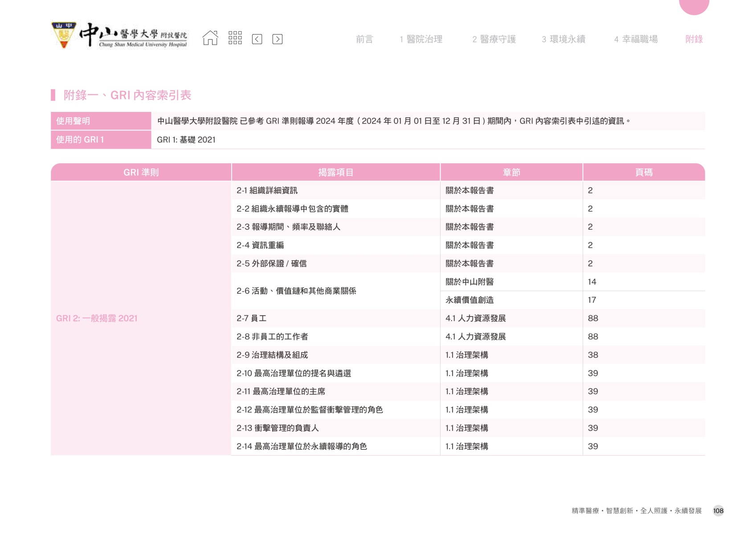
Task: Open the 前言 section tab
Action: [364, 39]
